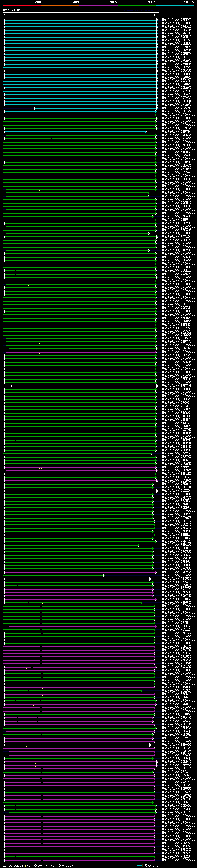Open hit UniRef100_Q2PEY2
The height and width of the screenshot is (868, 197).
click(x=177, y=20)
